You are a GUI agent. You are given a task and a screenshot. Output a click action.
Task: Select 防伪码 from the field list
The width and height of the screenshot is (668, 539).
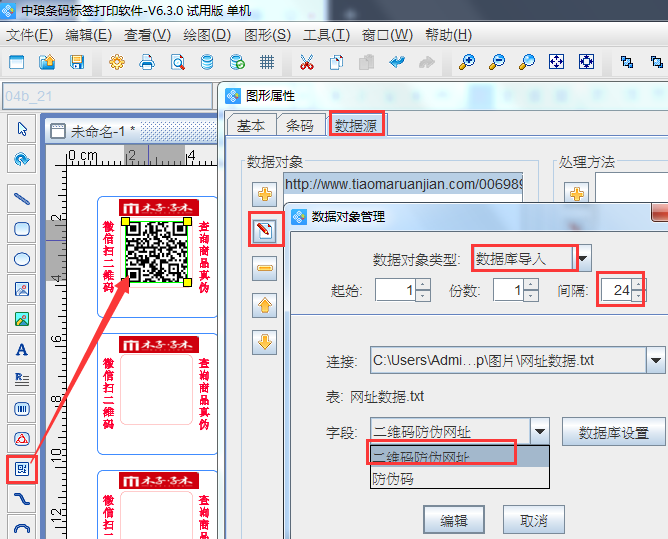tap(393, 479)
